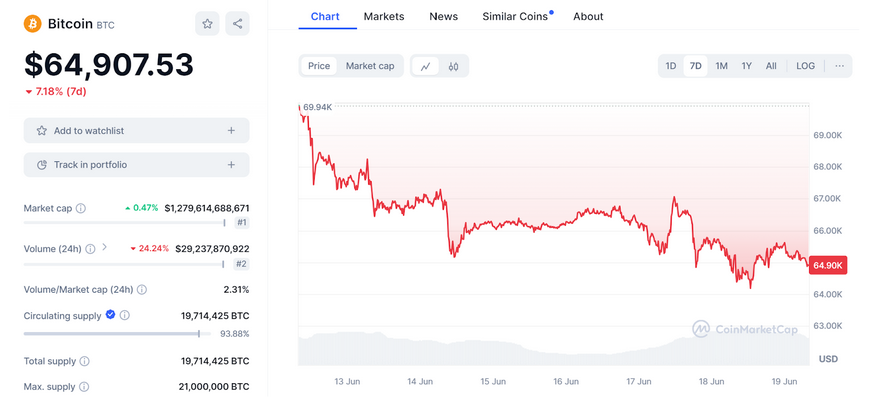Set chart range to All
Image resolution: width=878 pixels, height=416 pixels.
point(771,66)
